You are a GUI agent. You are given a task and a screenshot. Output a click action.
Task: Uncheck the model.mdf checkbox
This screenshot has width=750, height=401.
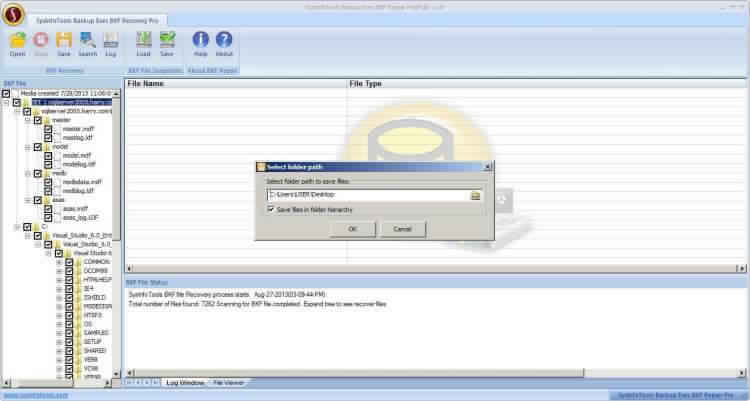pyautogui.click(x=48, y=156)
